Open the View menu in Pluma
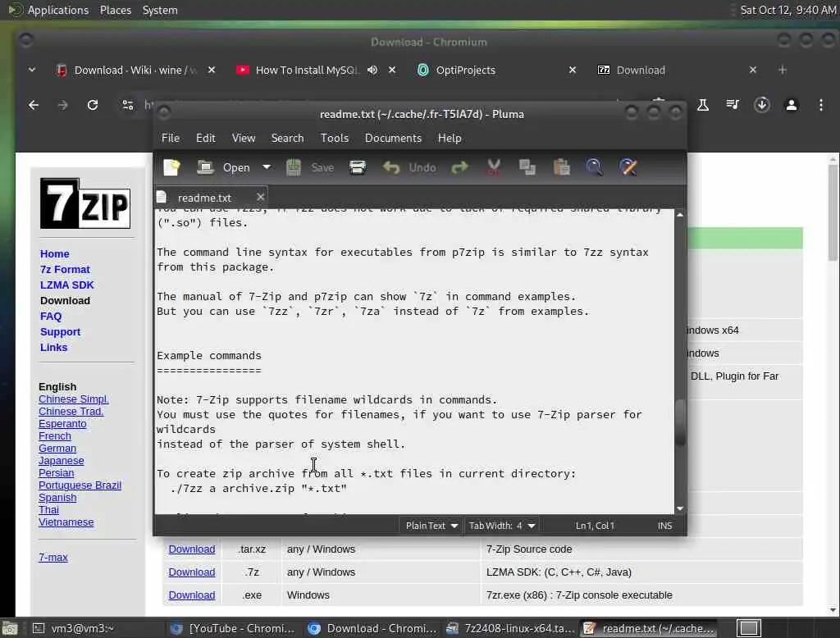The width and height of the screenshot is (840, 638). [x=243, y=139]
